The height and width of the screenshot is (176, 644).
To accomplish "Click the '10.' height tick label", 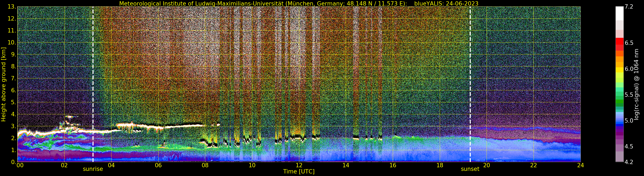I will coord(12,43).
